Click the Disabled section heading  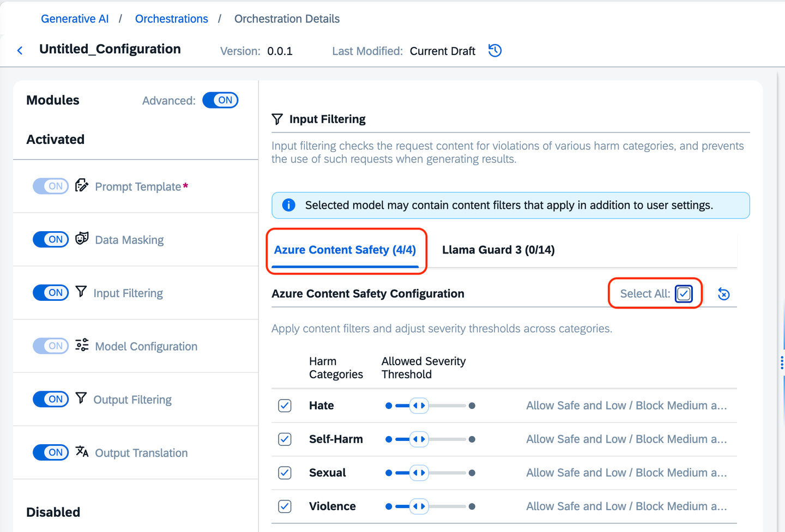(53, 512)
